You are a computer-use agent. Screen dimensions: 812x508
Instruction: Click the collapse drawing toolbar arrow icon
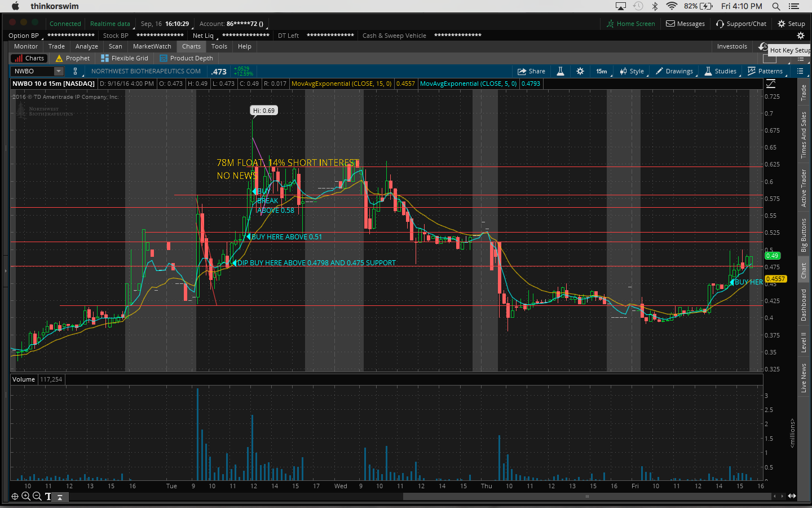tap(60, 497)
